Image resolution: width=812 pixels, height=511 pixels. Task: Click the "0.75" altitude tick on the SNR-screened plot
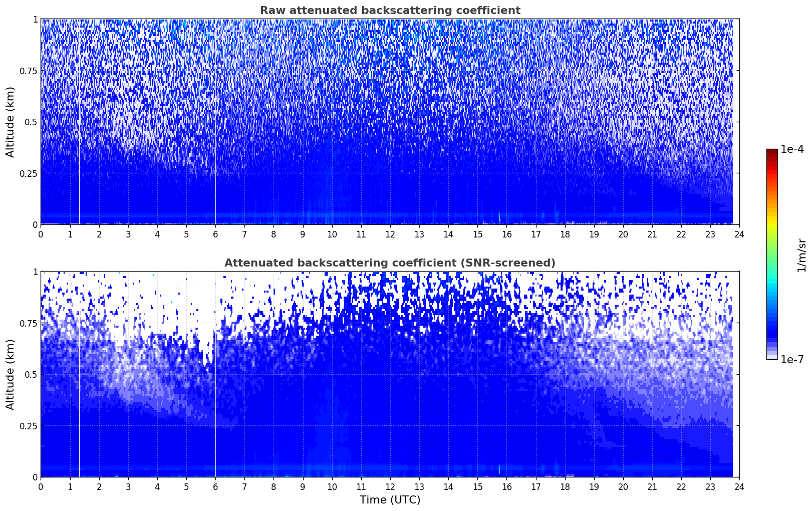click(x=28, y=324)
